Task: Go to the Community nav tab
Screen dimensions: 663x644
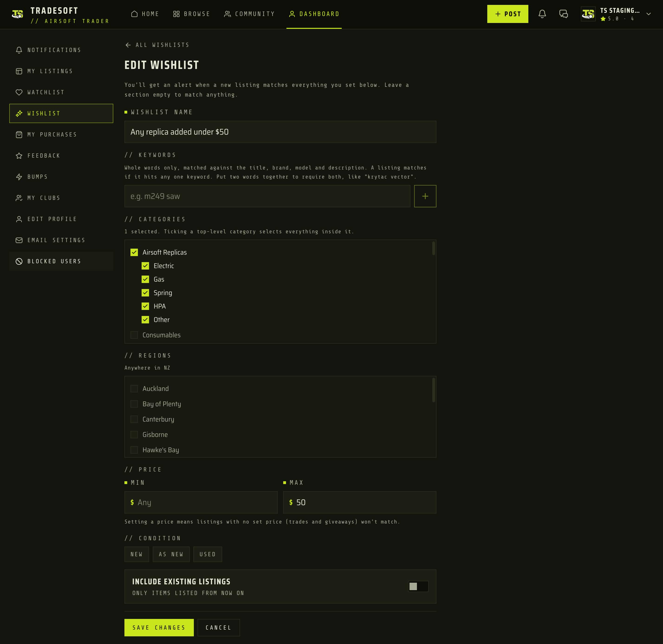Action: (250, 14)
